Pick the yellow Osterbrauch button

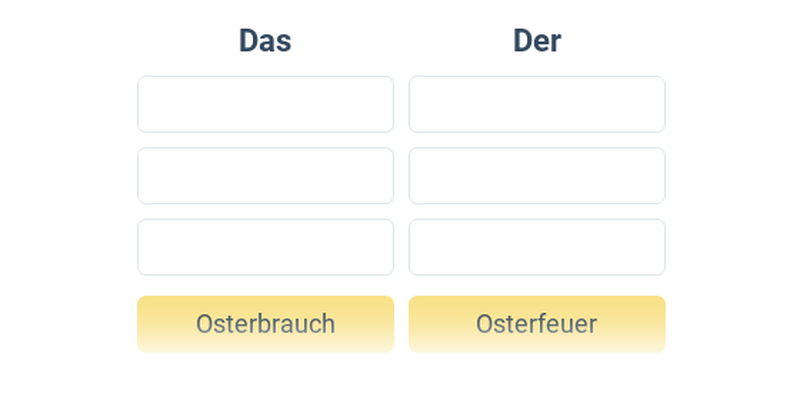pos(265,324)
